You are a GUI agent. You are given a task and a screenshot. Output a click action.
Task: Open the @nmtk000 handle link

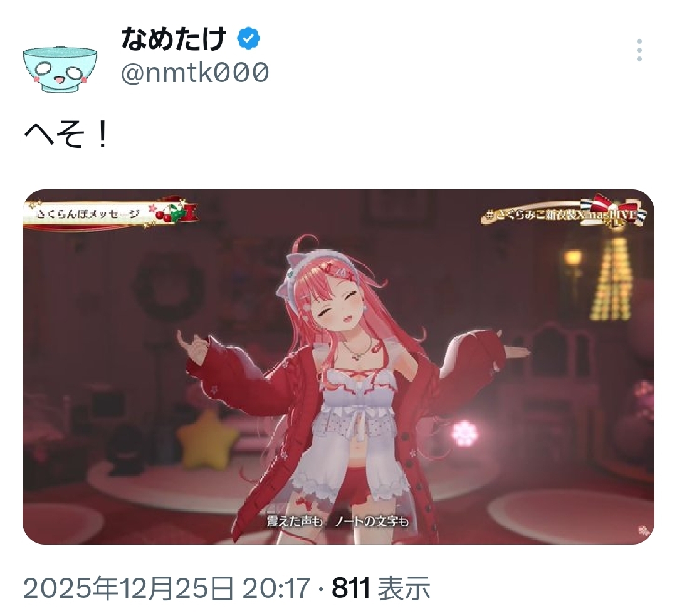195,72
